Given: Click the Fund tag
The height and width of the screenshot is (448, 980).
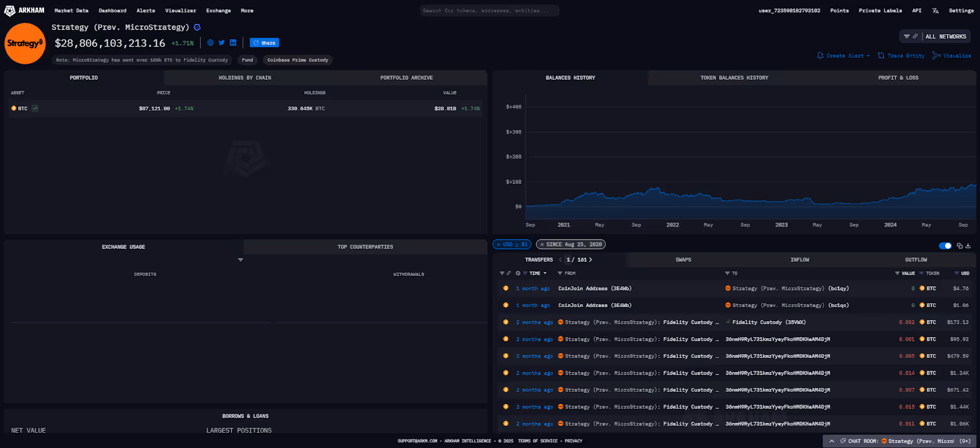Looking at the screenshot, I should [x=247, y=60].
